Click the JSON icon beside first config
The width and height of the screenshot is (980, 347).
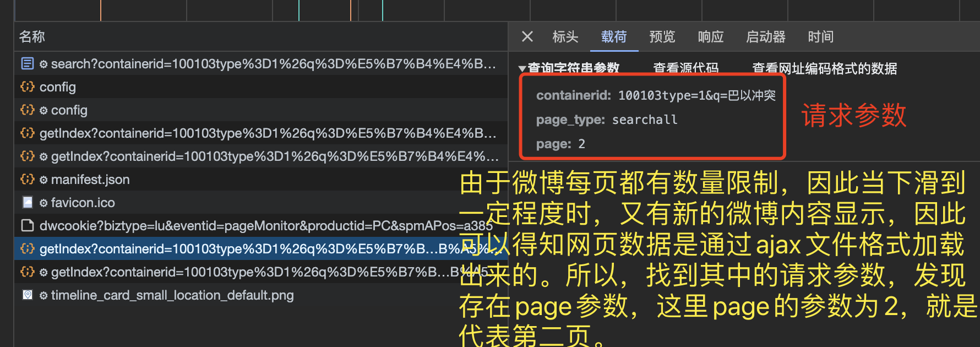[x=27, y=87]
